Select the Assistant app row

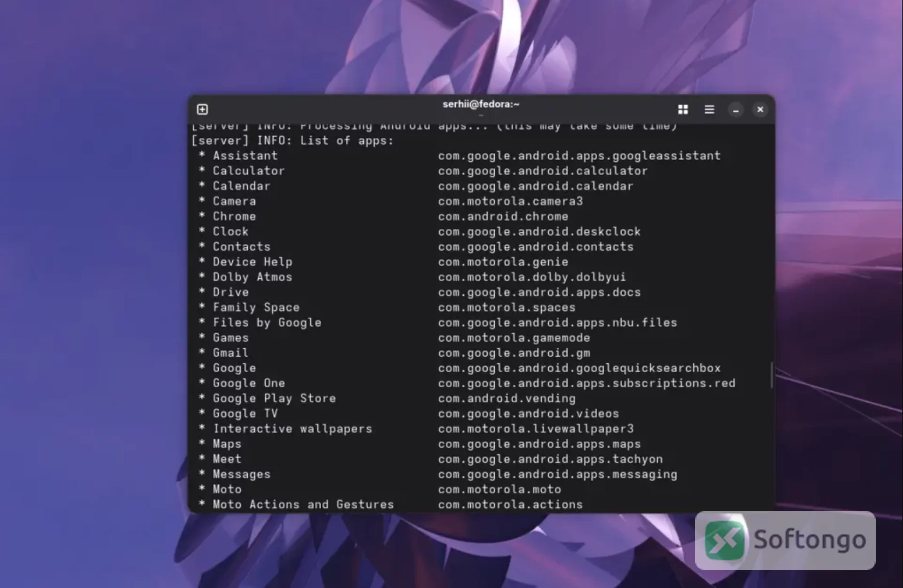point(459,156)
